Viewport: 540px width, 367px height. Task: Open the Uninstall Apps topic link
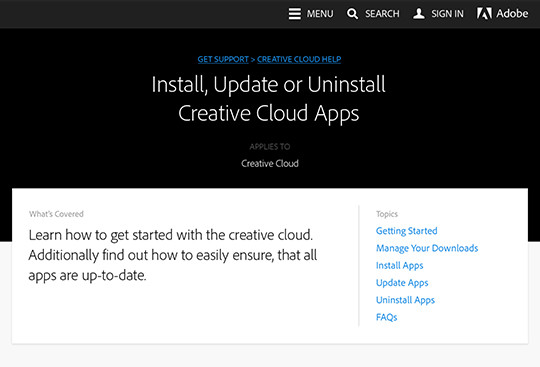point(405,300)
